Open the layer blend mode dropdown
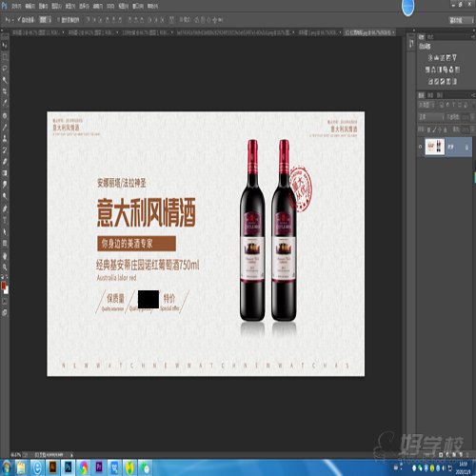476x476 pixels. 431,117
